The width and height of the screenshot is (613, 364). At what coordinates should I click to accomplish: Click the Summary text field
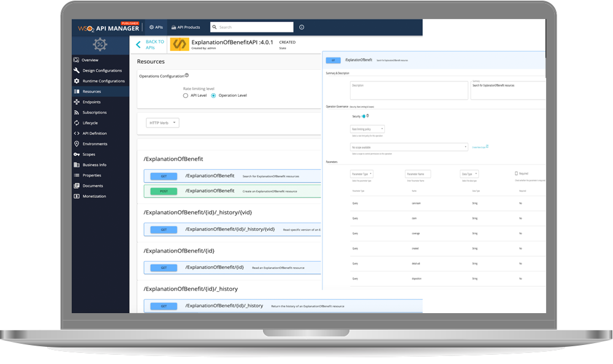tap(508, 90)
